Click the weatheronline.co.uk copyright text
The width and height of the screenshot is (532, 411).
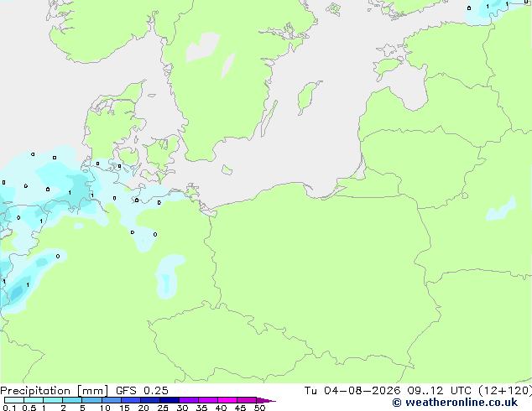pyautogui.click(x=455, y=403)
